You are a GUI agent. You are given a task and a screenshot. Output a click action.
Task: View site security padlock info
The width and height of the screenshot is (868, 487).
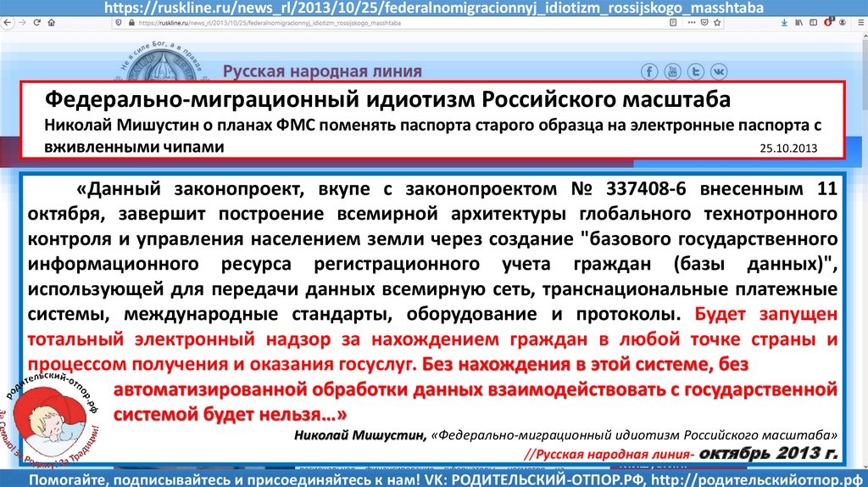(x=131, y=23)
